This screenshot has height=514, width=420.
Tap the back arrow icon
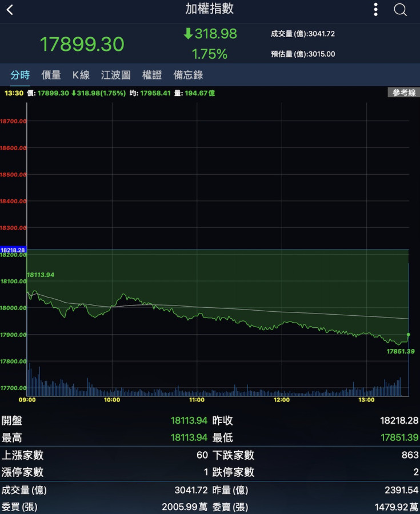[x=10, y=10]
